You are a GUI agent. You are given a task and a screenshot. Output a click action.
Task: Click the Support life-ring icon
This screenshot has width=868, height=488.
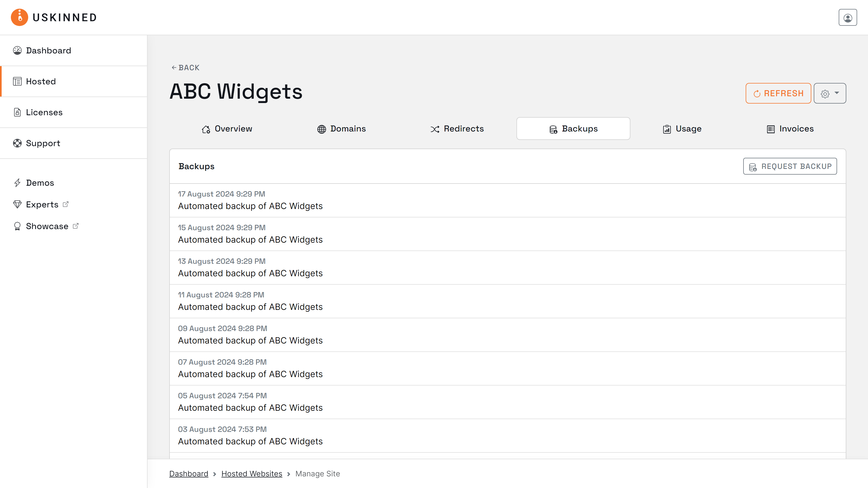(17, 143)
